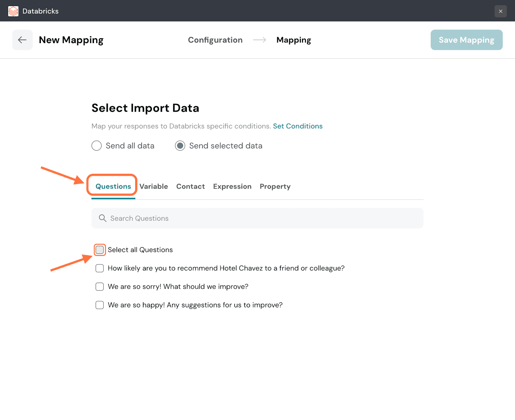The image size is (515, 420).
Task: Click the search magnifier icon
Action: tap(102, 218)
